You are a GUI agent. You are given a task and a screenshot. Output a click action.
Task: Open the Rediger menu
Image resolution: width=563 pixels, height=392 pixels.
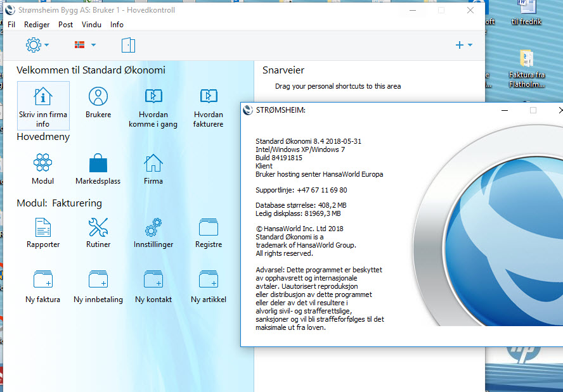(x=37, y=25)
